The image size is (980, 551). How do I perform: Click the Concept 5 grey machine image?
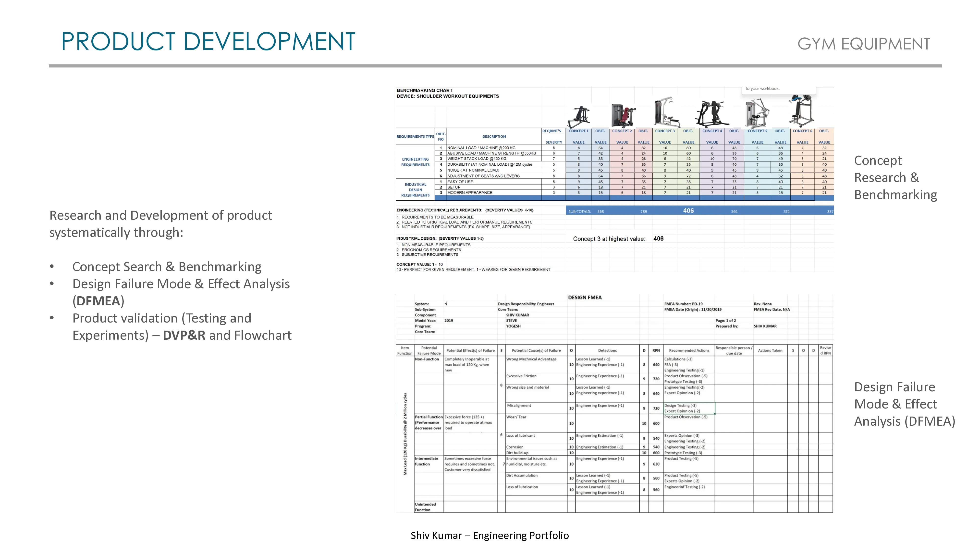tap(758, 113)
